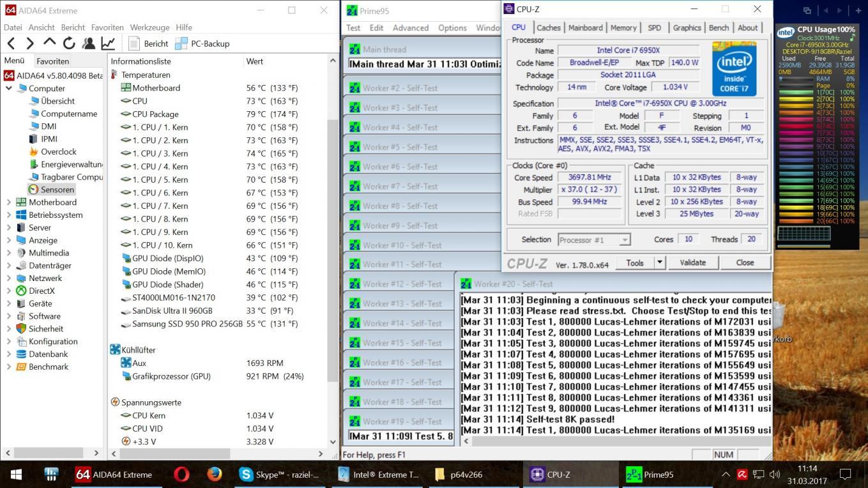This screenshot has height=488, width=868.
Task: Switch to CPU-Z Graphics tab
Action: tap(687, 27)
